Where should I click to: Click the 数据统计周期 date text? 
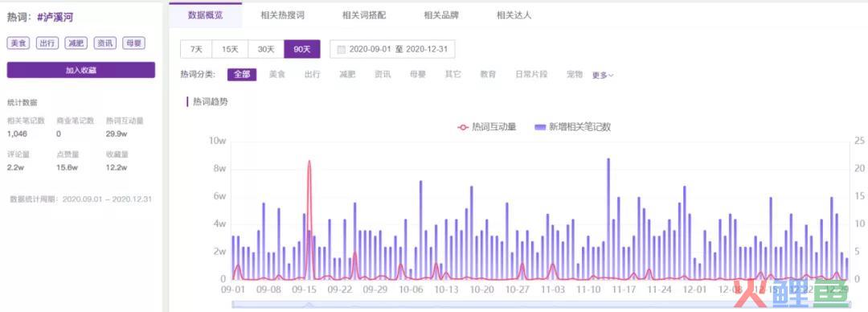[x=81, y=199]
